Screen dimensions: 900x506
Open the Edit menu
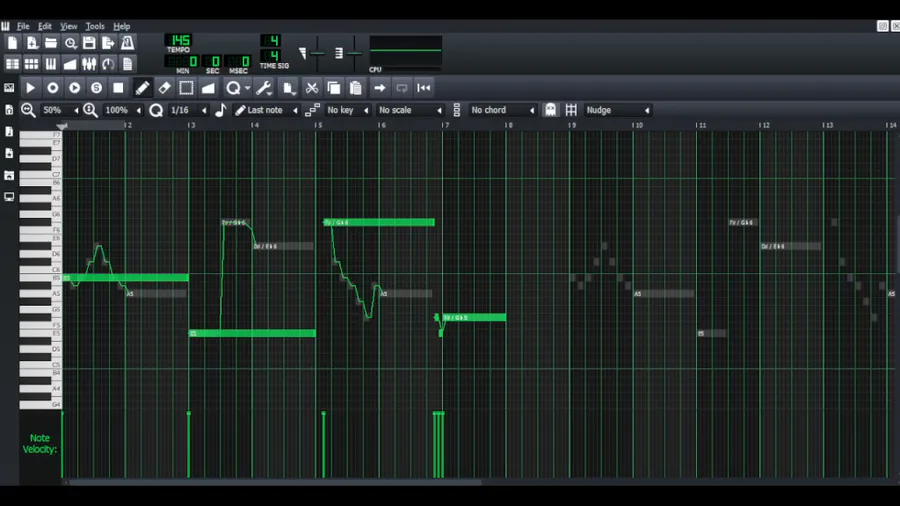click(45, 26)
